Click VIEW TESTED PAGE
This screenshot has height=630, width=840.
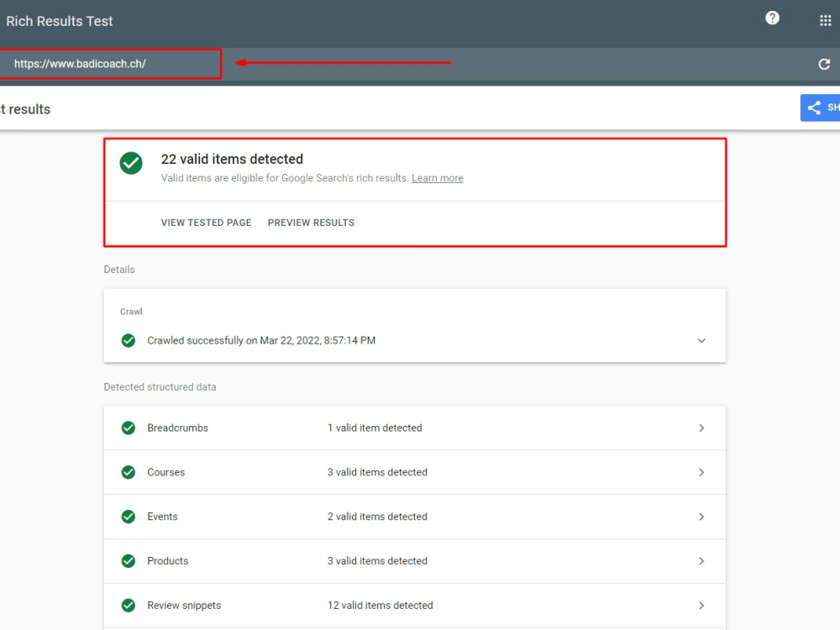click(207, 223)
